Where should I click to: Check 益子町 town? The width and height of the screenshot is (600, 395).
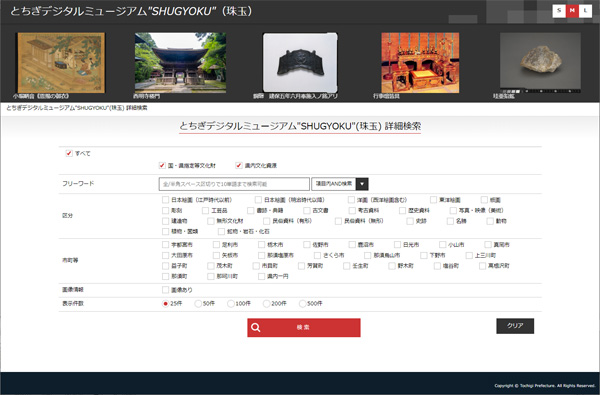(165, 266)
